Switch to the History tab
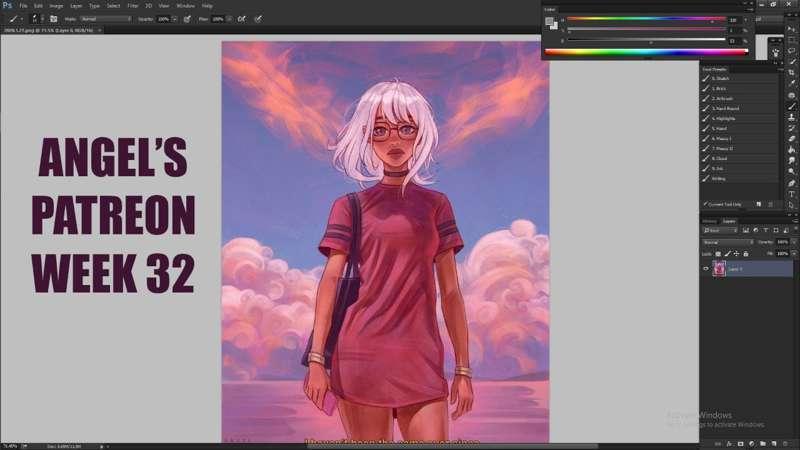Viewport: 800px width, 450px height. point(710,221)
